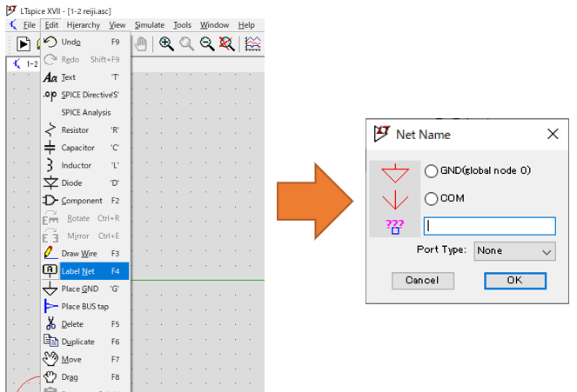Pick Capacitor from the Edit menu
The width and height of the screenshot is (577, 392).
pyautogui.click(x=86, y=148)
